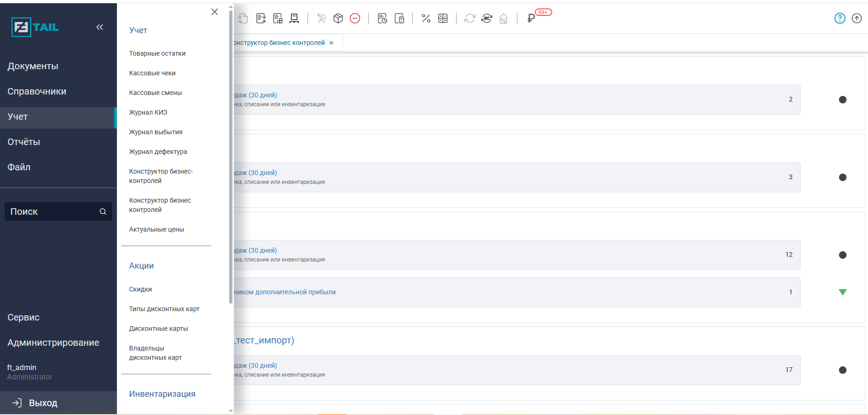Click the EC sync arrows icon
This screenshot has width=868, height=415.
(x=487, y=18)
